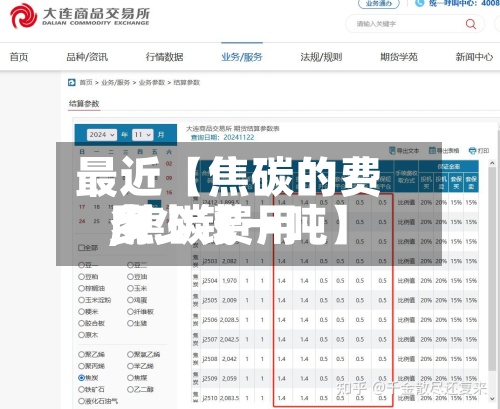Select the 粳米 radio button

pyautogui.click(x=81, y=312)
